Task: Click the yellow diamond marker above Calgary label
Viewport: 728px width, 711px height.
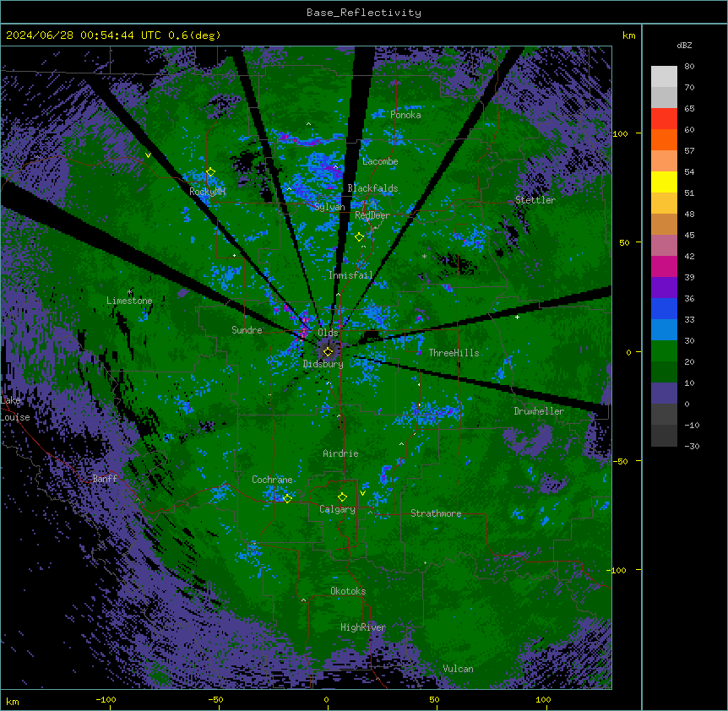Action: [342, 497]
